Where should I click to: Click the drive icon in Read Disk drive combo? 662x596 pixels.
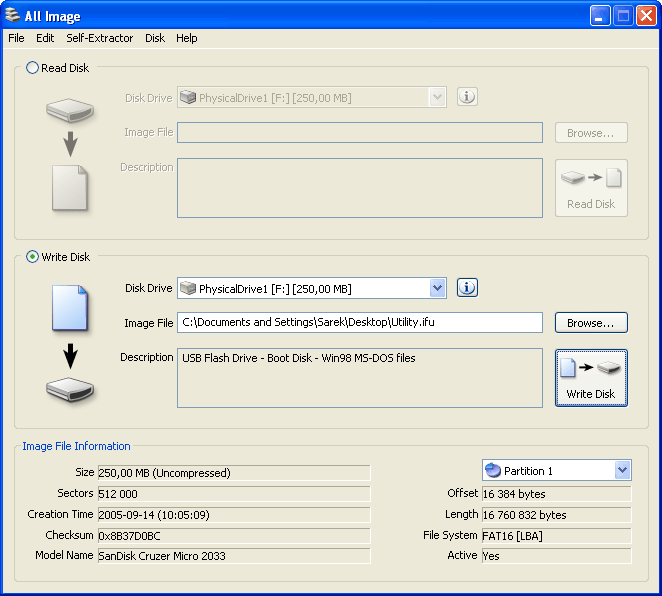point(188,98)
